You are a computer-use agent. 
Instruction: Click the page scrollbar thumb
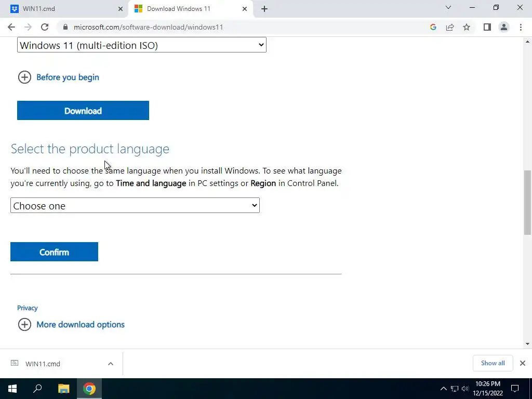coord(528,203)
